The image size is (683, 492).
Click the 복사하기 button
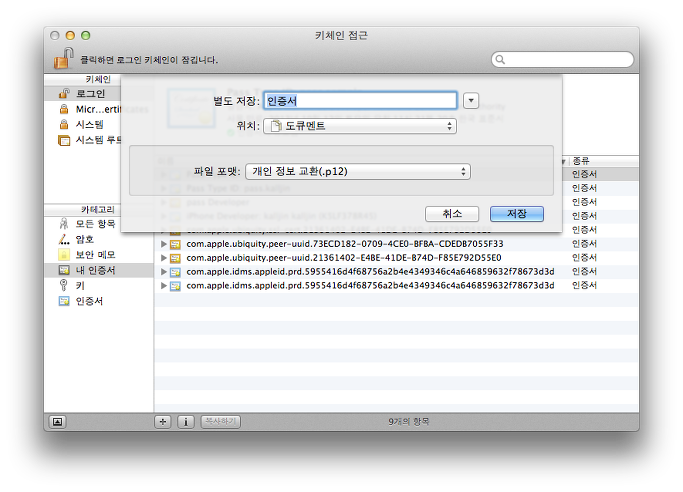220,421
